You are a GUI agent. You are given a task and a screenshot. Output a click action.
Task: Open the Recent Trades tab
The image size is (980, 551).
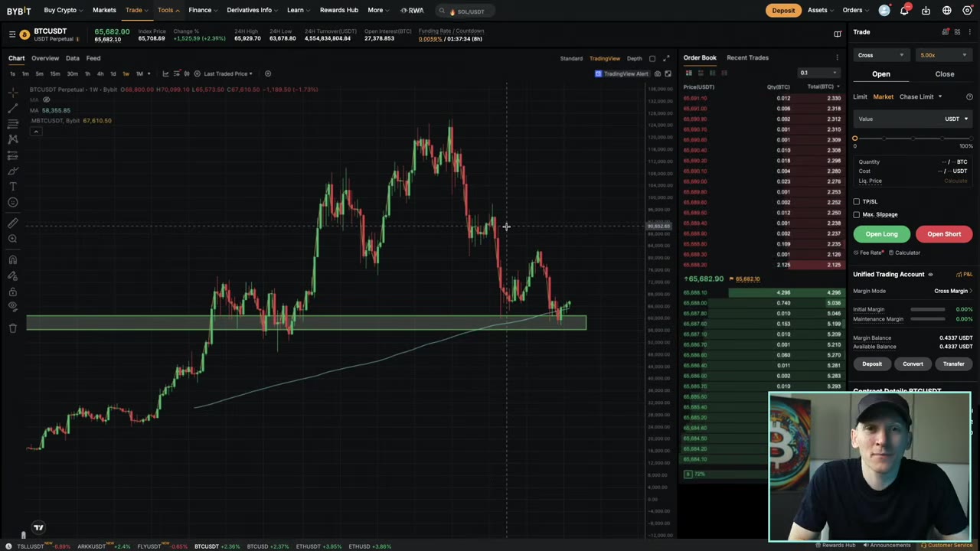[747, 57]
